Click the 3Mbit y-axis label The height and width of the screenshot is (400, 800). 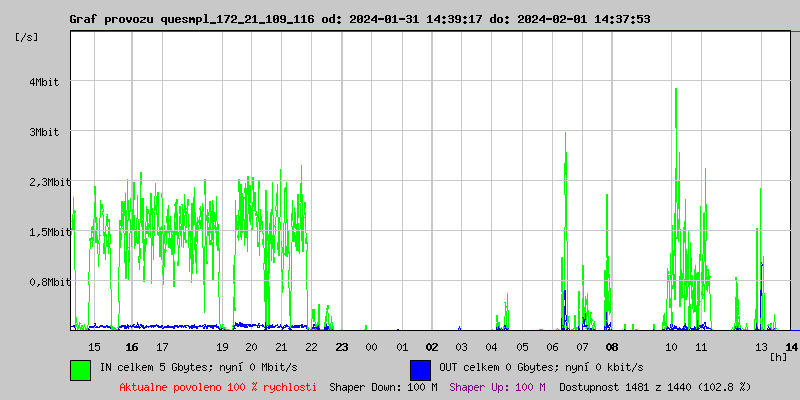(x=44, y=132)
